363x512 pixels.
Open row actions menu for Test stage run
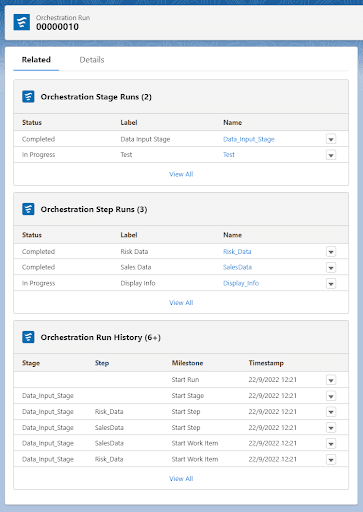[x=331, y=155]
